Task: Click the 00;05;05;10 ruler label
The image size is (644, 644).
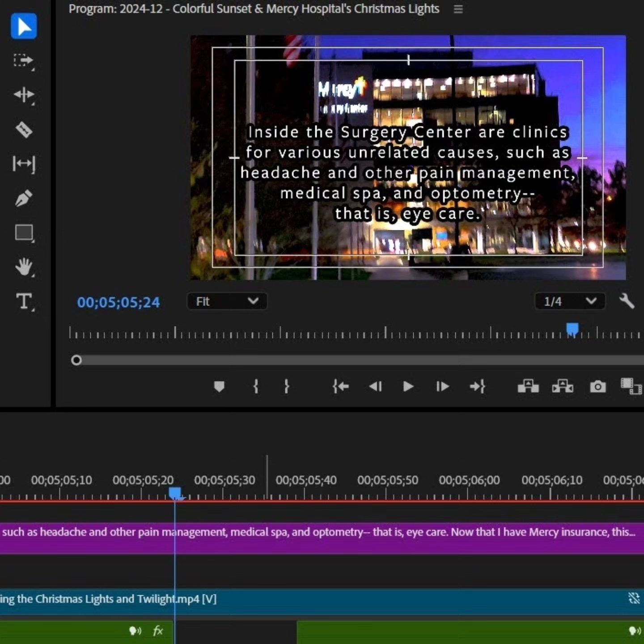Action: 61,480
